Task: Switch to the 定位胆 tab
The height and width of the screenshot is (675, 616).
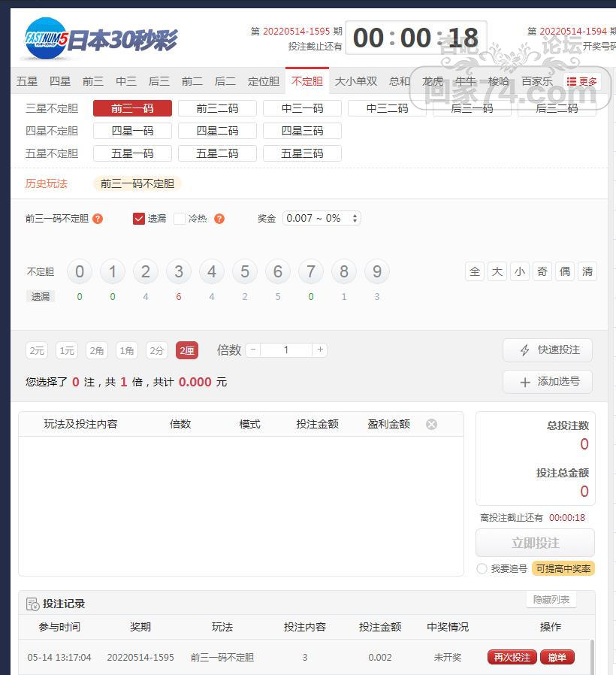Action: [x=264, y=81]
